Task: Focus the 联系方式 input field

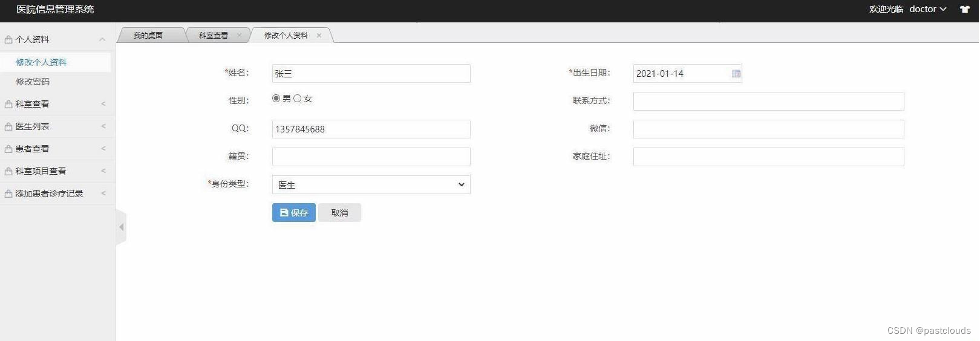Action: pos(768,101)
